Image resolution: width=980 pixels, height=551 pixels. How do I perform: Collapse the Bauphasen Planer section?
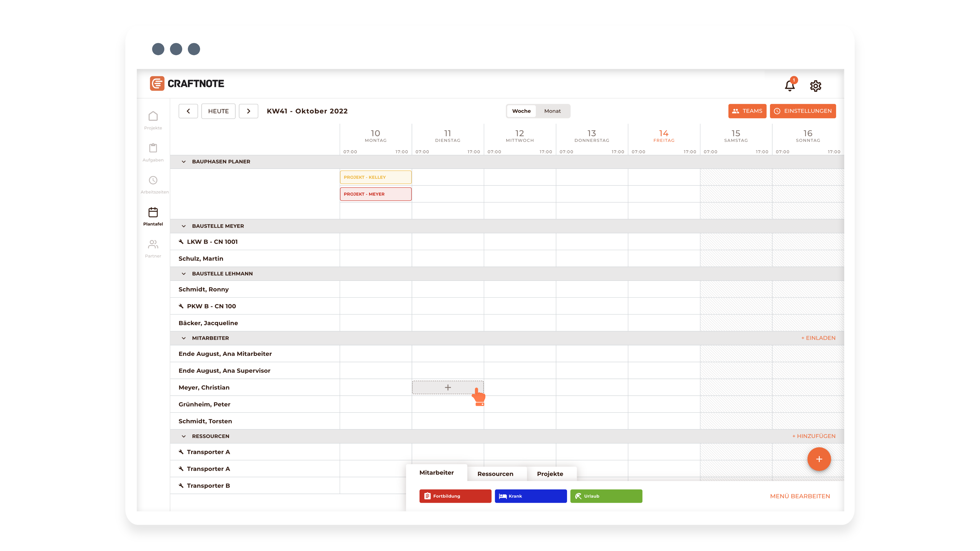[184, 162]
